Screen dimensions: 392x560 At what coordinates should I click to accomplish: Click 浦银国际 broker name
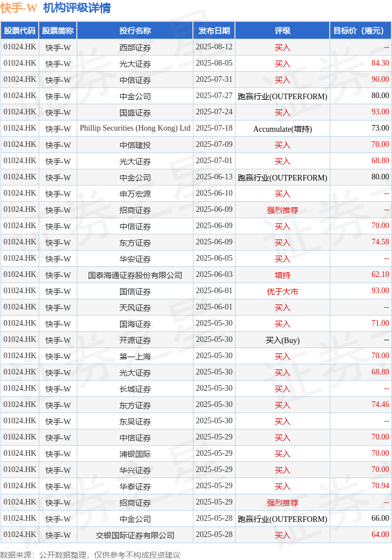(135, 454)
